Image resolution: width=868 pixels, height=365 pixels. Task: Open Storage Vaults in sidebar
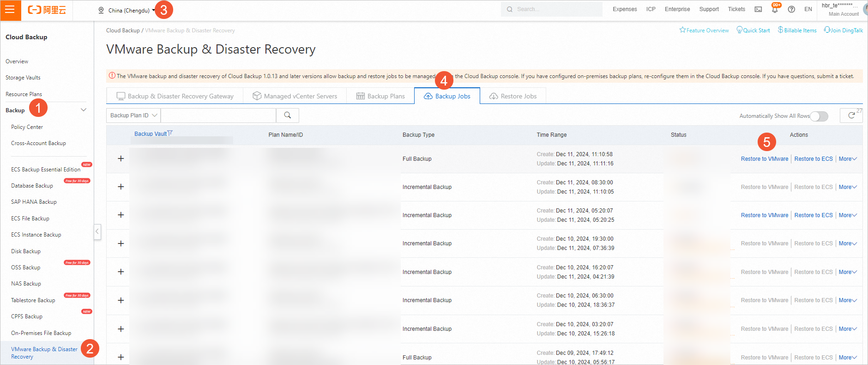pos(23,78)
